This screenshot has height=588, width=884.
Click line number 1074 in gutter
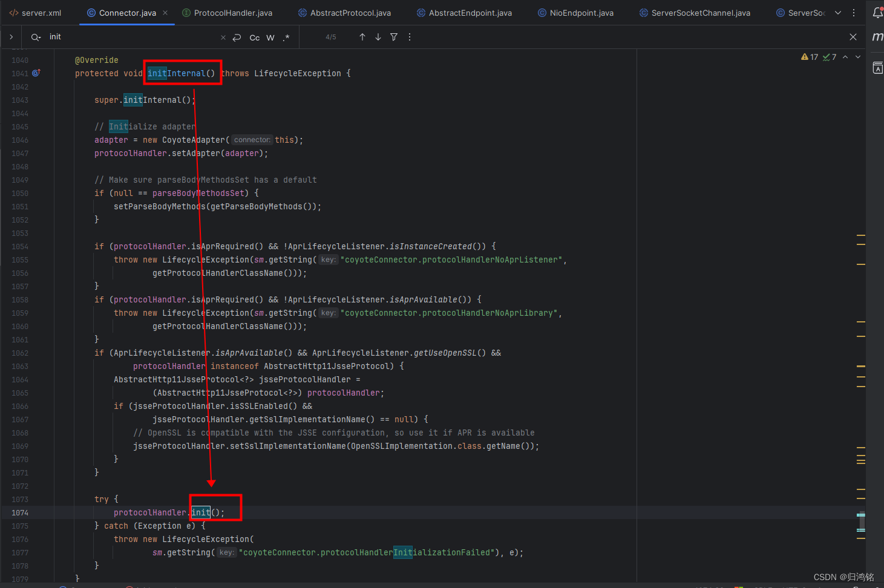point(20,512)
